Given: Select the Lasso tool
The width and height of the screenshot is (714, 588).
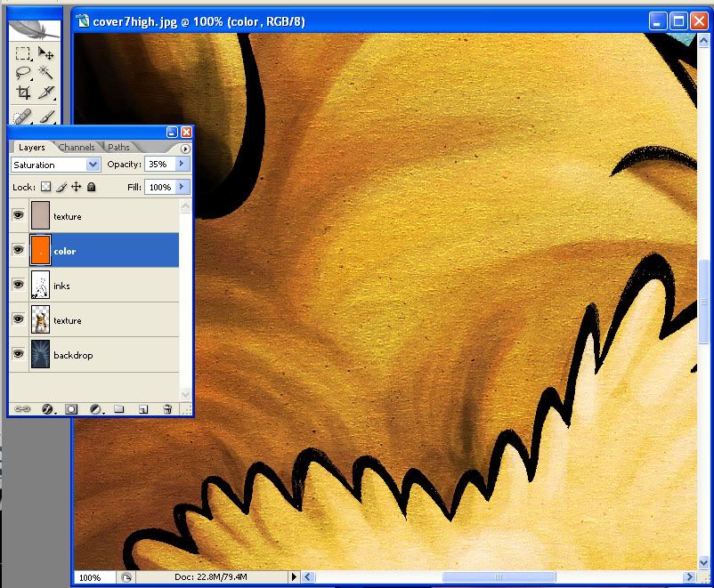Looking at the screenshot, I should click(x=23, y=73).
